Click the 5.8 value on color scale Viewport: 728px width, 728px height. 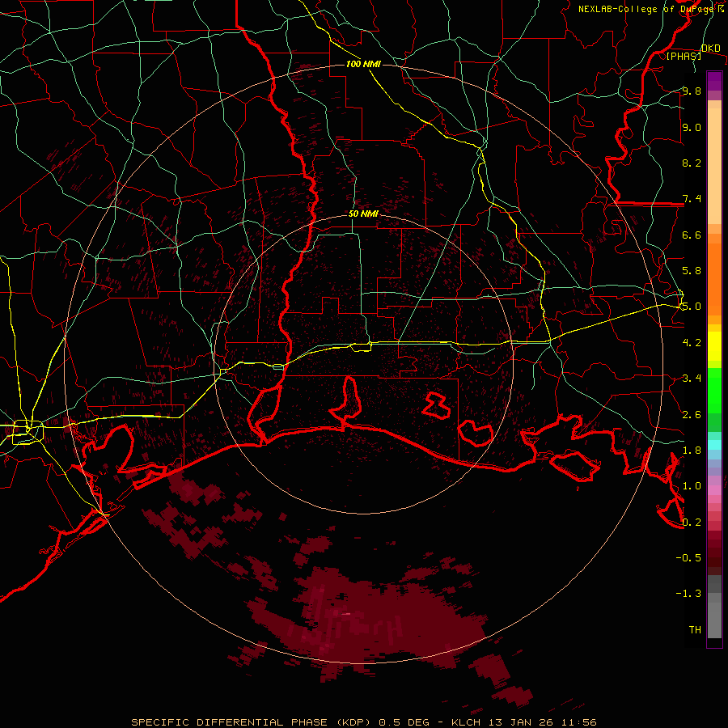click(x=692, y=271)
